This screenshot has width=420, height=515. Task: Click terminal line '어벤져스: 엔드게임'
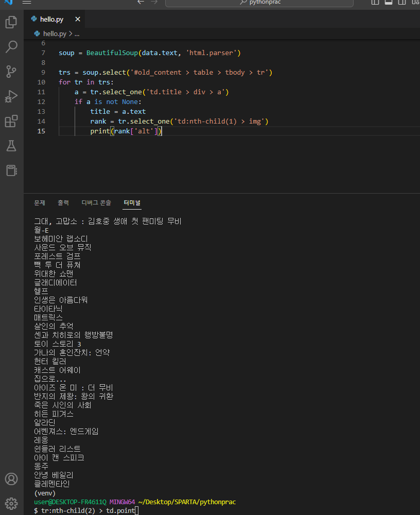pyautogui.click(x=66, y=431)
